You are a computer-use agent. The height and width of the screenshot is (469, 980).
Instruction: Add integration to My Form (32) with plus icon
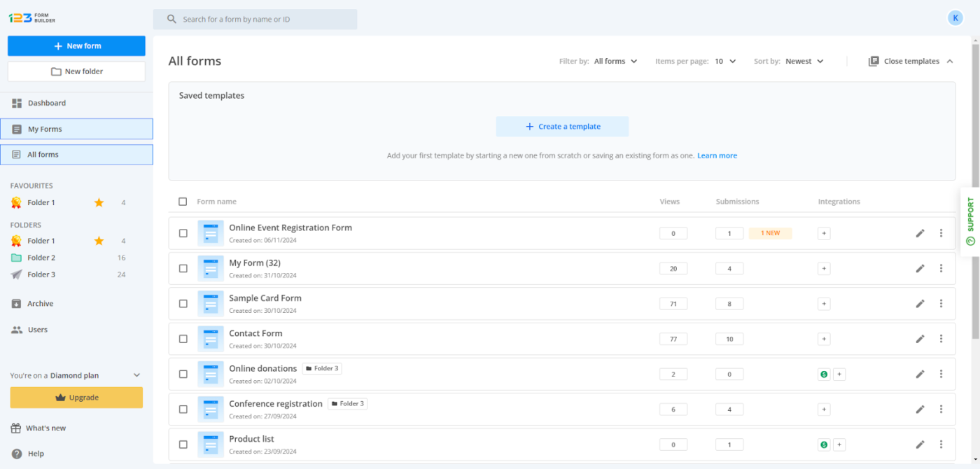[824, 269]
